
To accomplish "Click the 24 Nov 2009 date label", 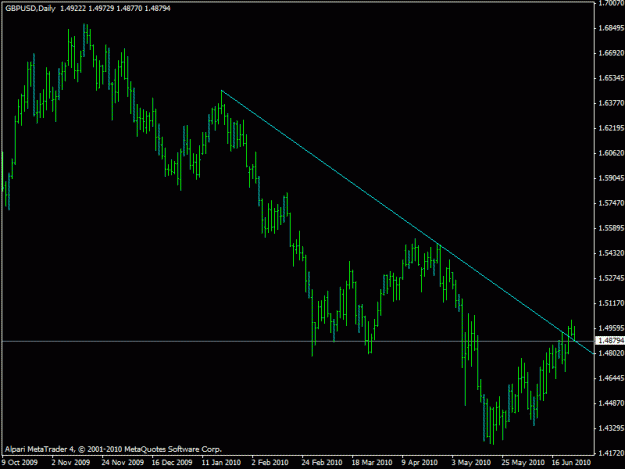I will click(x=122, y=463).
